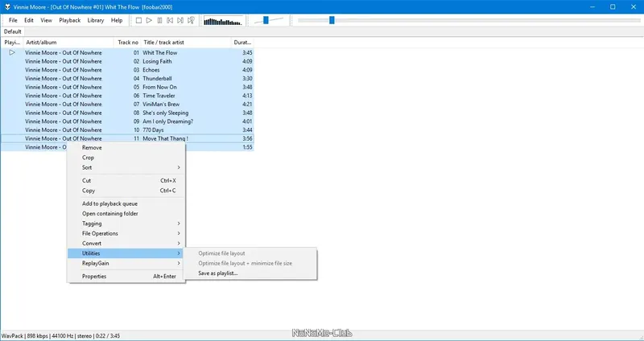Image resolution: width=644 pixels, height=341 pixels.
Task: Open the File menu
Action: click(13, 20)
